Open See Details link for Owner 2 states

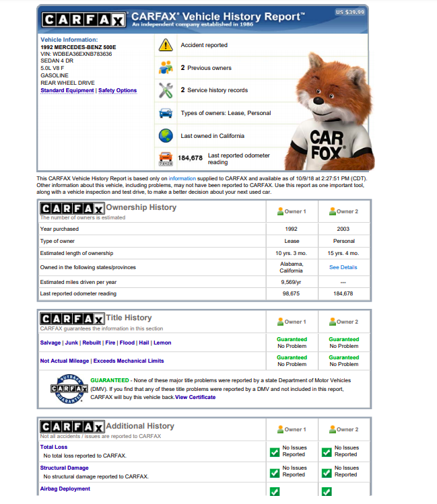(x=343, y=267)
